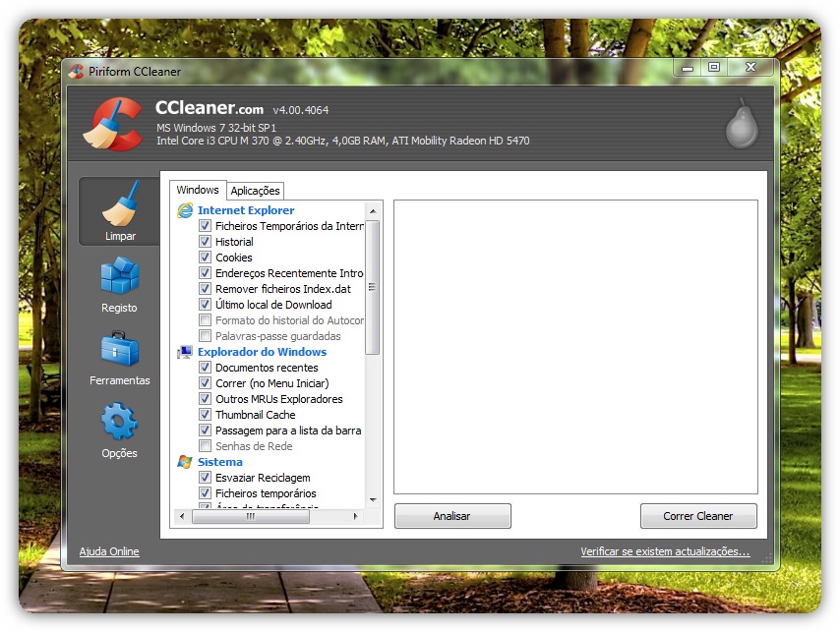Enable Palavras-passe guardadas checkbox
The height and width of the screenshot is (632, 840).
[205, 336]
